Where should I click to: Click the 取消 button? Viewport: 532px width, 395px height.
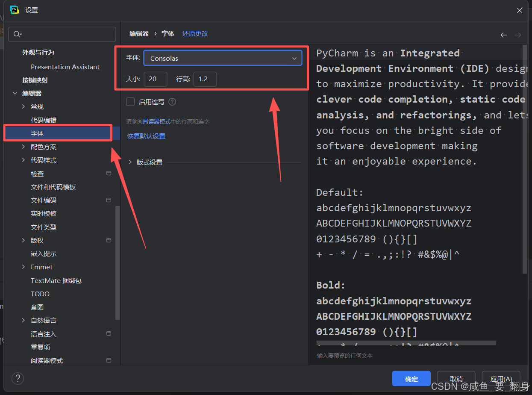click(456, 379)
